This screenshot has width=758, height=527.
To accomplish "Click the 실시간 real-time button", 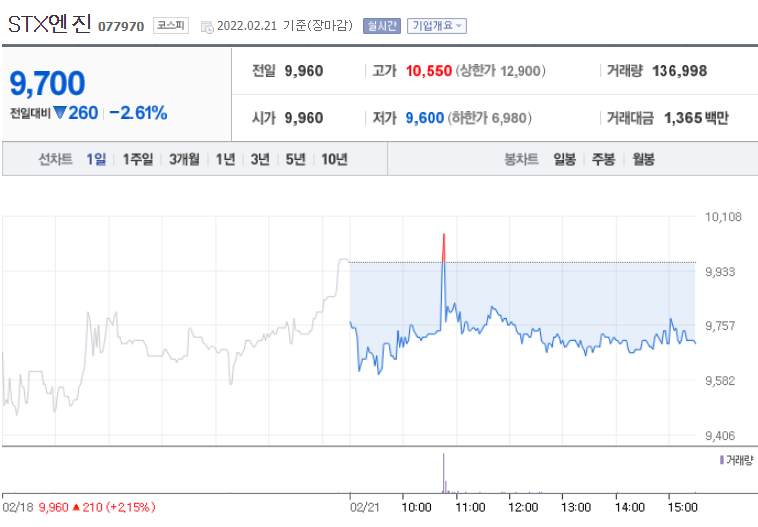I will (x=382, y=26).
